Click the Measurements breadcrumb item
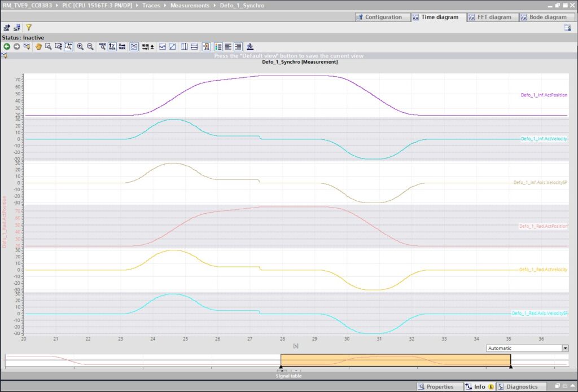This screenshot has height=392, width=578. [x=190, y=6]
